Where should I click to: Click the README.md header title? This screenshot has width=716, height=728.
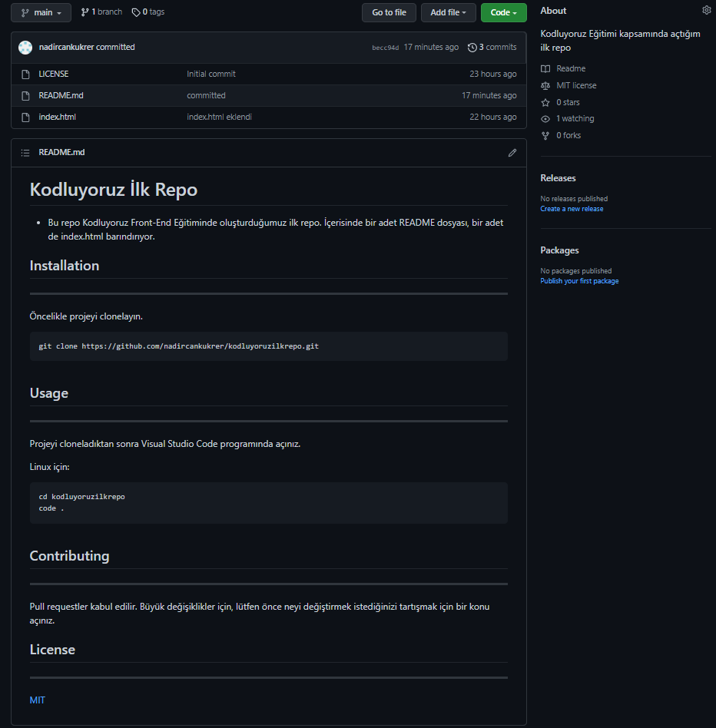(61, 152)
